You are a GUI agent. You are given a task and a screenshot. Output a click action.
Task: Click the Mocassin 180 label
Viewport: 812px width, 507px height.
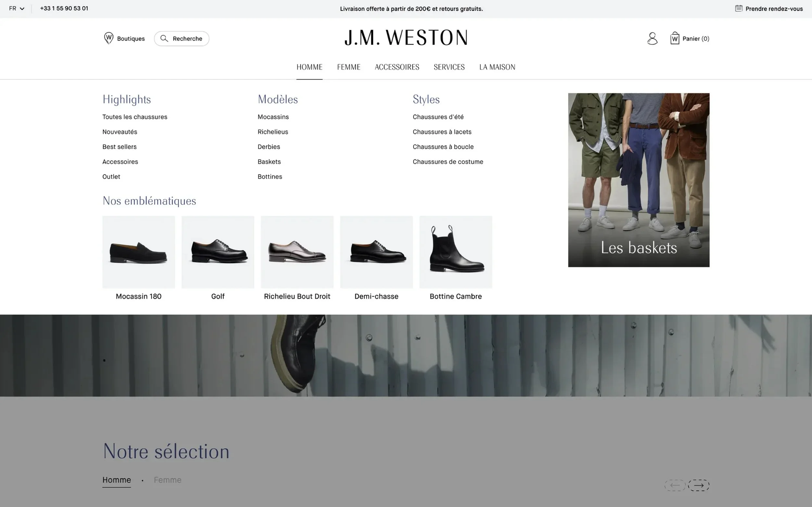click(139, 296)
